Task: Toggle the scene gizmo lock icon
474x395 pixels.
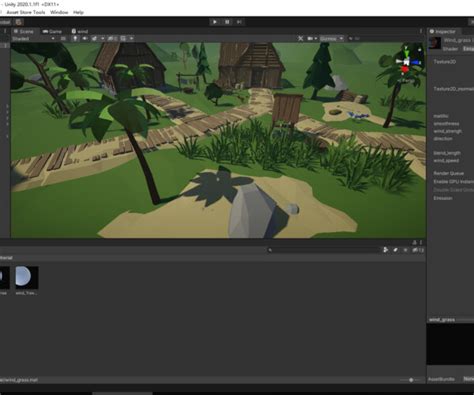Action: tap(420, 50)
